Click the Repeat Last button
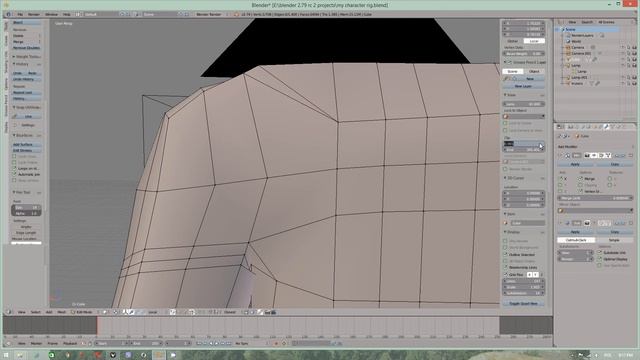Image resolution: width=640 pixels, height=360 pixels. 27,93
